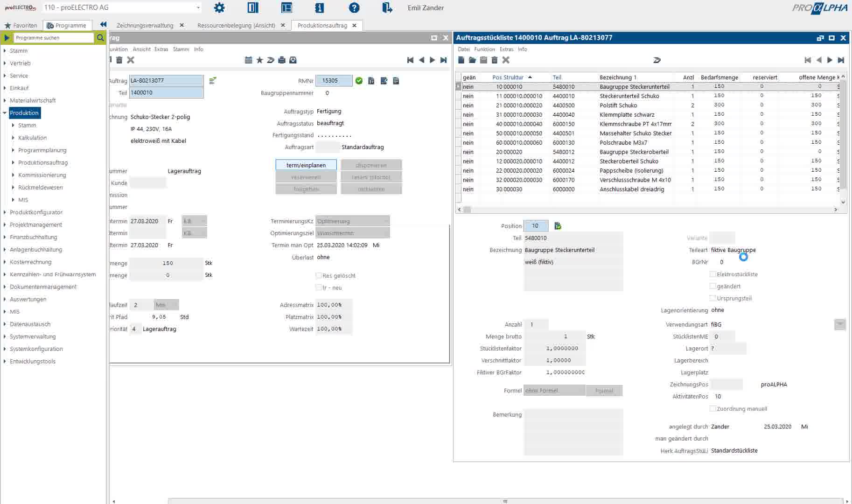The width and height of the screenshot is (852, 504).
Task: Click the info icon in the top bar
Action: pos(320,7)
